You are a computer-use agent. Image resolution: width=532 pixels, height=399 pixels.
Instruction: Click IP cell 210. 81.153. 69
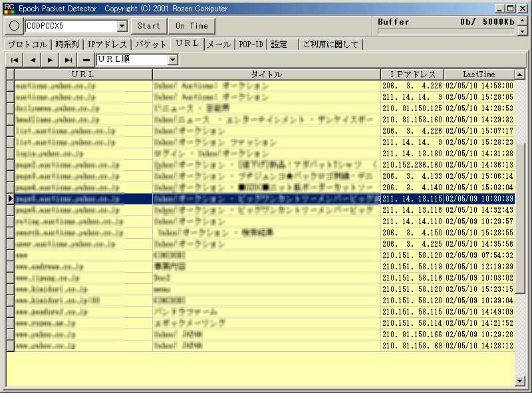click(x=412, y=346)
